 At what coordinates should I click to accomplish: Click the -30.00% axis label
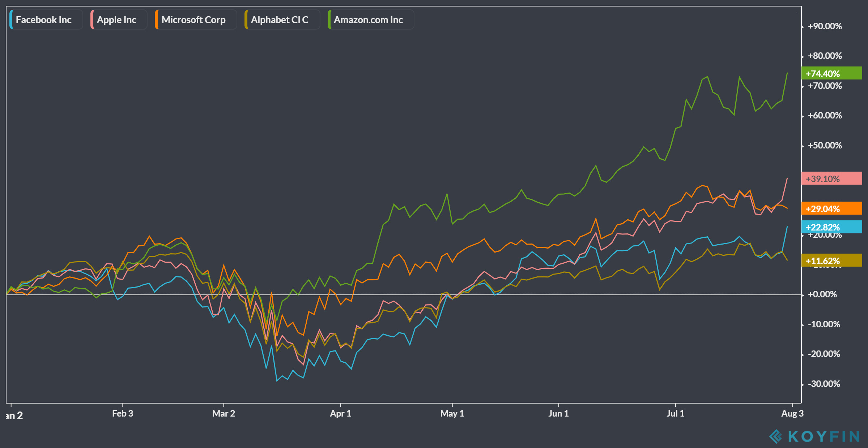tap(824, 384)
